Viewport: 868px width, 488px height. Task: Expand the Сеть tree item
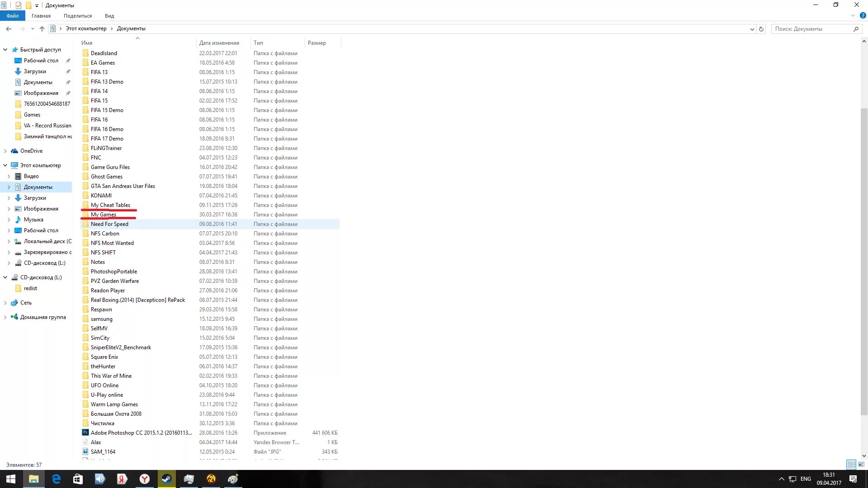point(5,302)
